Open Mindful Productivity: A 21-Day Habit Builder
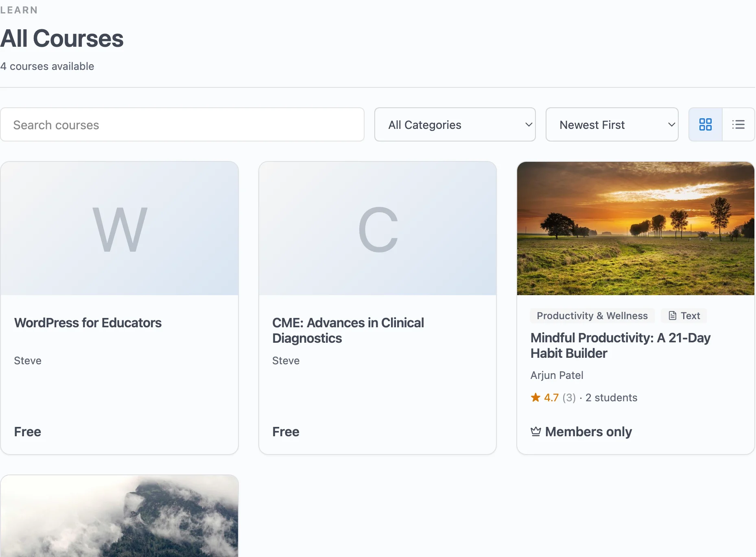This screenshot has width=756, height=557. click(x=621, y=345)
